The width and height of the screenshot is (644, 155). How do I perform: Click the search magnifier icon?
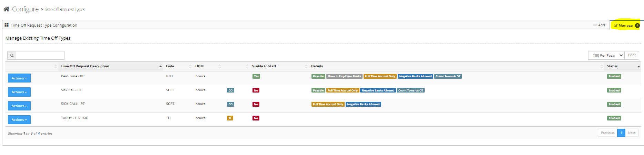(x=12, y=55)
